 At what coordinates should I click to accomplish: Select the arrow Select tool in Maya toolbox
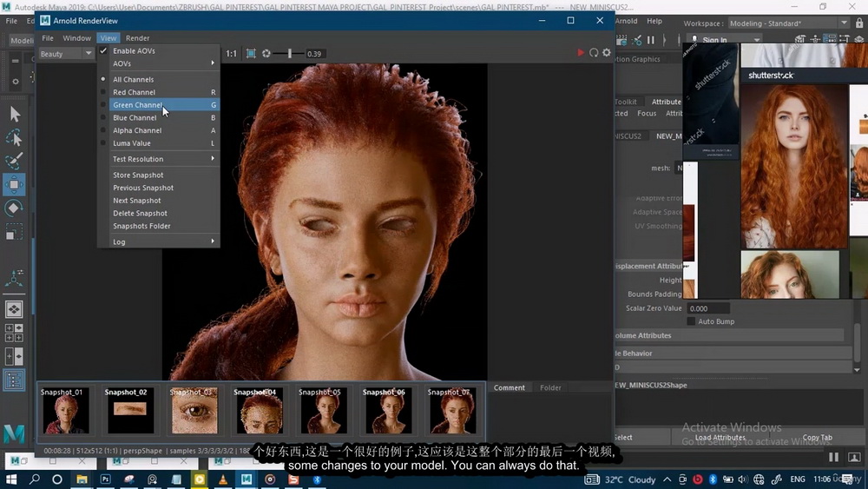(15, 114)
